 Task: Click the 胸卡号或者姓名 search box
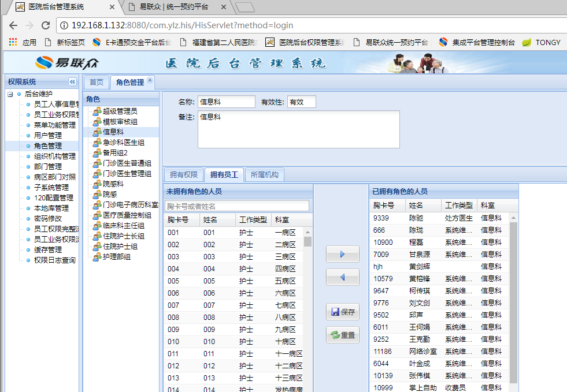[x=237, y=206]
